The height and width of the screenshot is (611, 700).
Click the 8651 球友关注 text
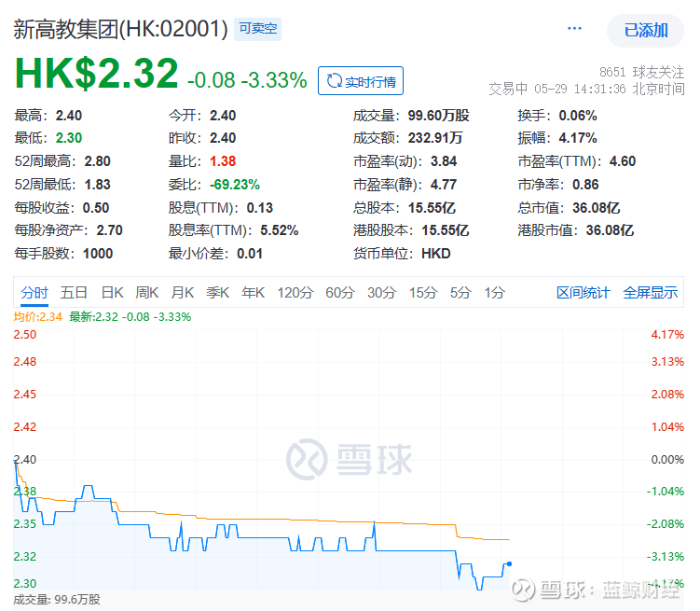pos(641,72)
